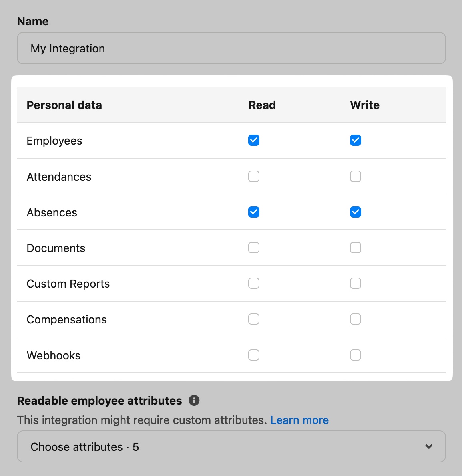Allow Compensations Read access
462x476 pixels.
pyautogui.click(x=254, y=319)
